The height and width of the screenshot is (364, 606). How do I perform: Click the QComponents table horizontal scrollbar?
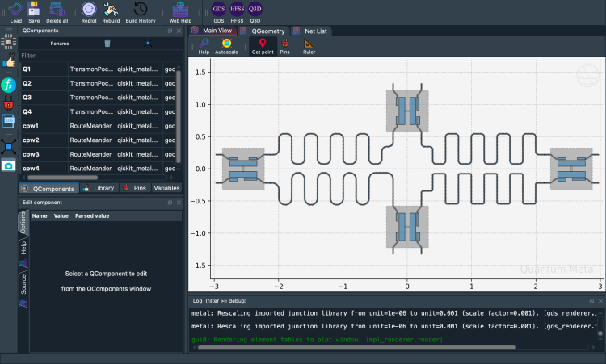[x=62, y=178]
